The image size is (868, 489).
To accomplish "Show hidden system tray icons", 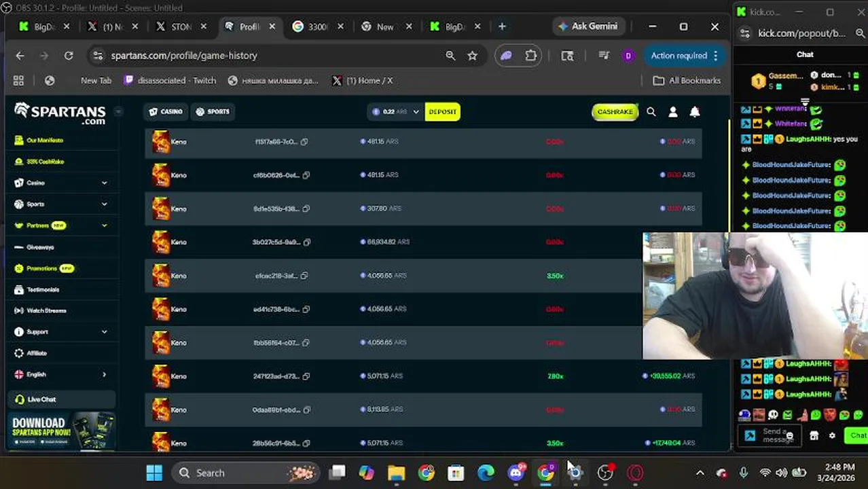I will tap(700, 473).
